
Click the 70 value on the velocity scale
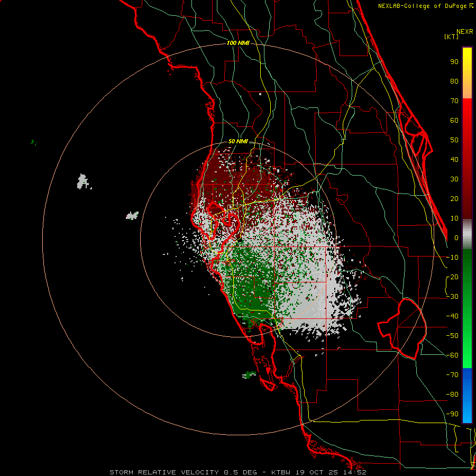(x=454, y=101)
